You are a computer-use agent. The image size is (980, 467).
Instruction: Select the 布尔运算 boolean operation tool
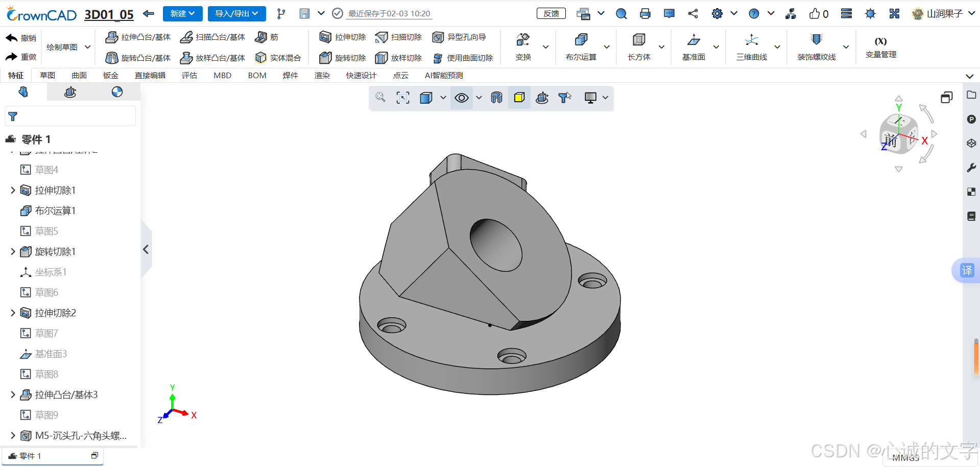tap(582, 47)
